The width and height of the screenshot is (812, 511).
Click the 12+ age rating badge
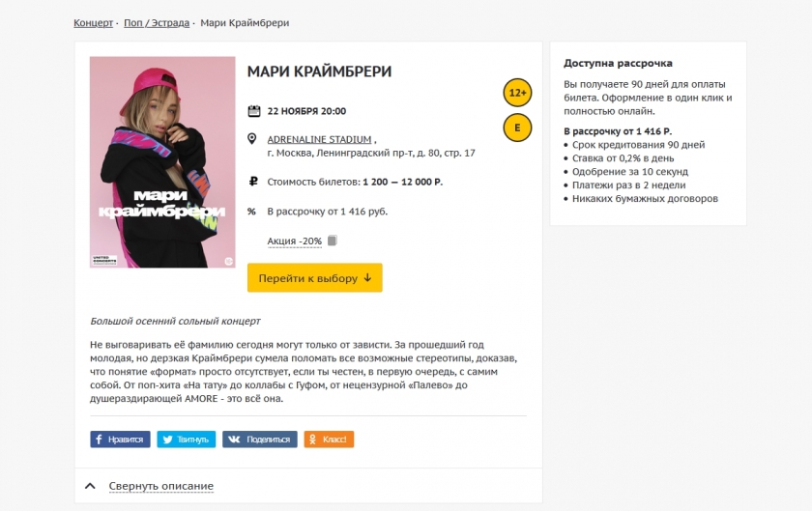click(x=517, y=94)
